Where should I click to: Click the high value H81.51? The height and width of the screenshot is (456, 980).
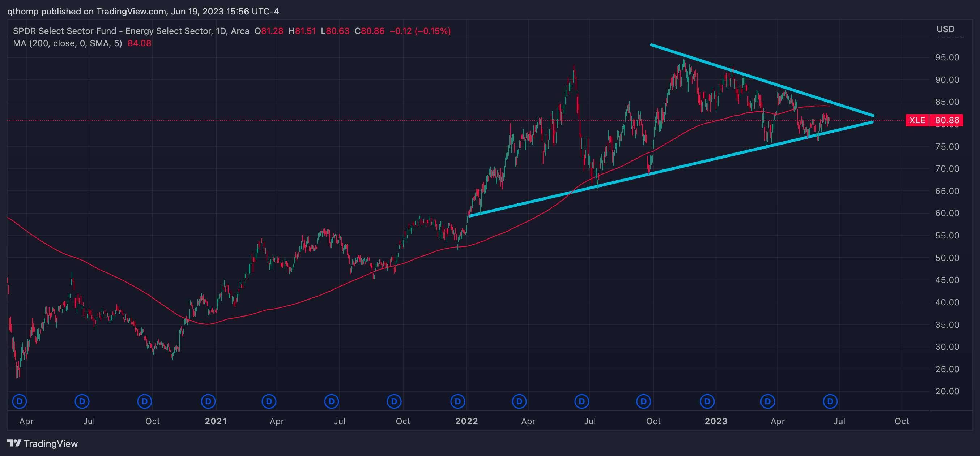tap(302, 31)
